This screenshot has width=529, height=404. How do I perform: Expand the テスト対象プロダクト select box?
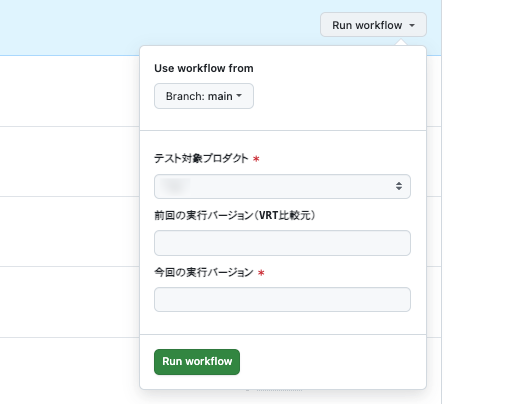[x=282, y=186]
